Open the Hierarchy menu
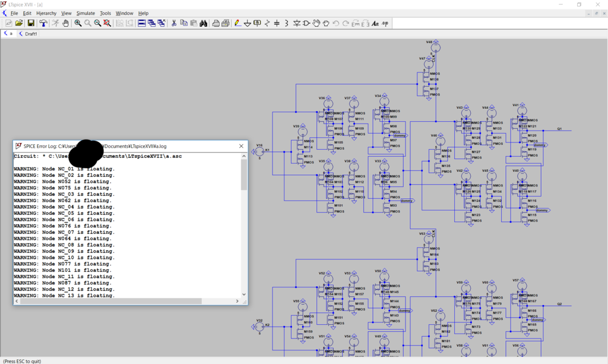 pos(46,13)
